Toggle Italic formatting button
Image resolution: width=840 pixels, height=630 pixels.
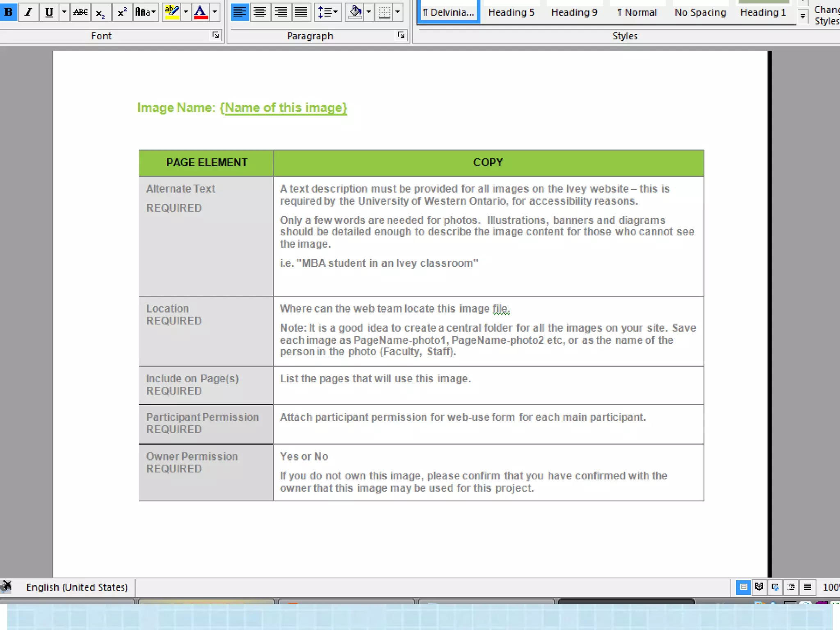[28, 12]
